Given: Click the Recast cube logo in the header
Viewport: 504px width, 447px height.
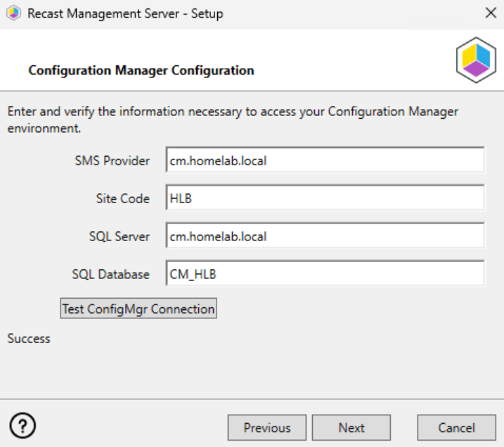Looking at the screenshot, I should pyautogui.click(x=476, y=60).
